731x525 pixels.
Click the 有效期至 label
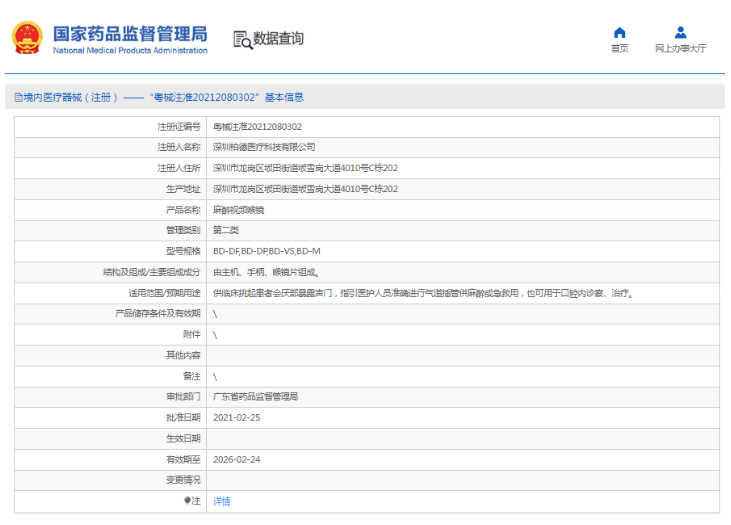183,459
